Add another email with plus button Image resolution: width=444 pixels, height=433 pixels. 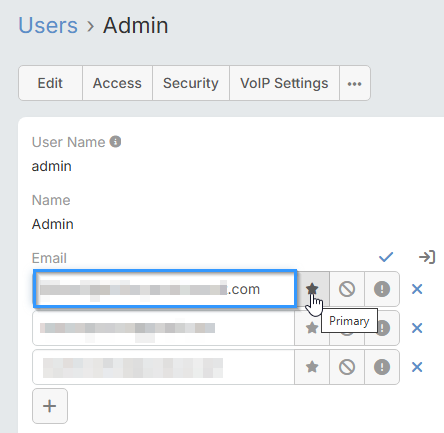tap(50, 406)
